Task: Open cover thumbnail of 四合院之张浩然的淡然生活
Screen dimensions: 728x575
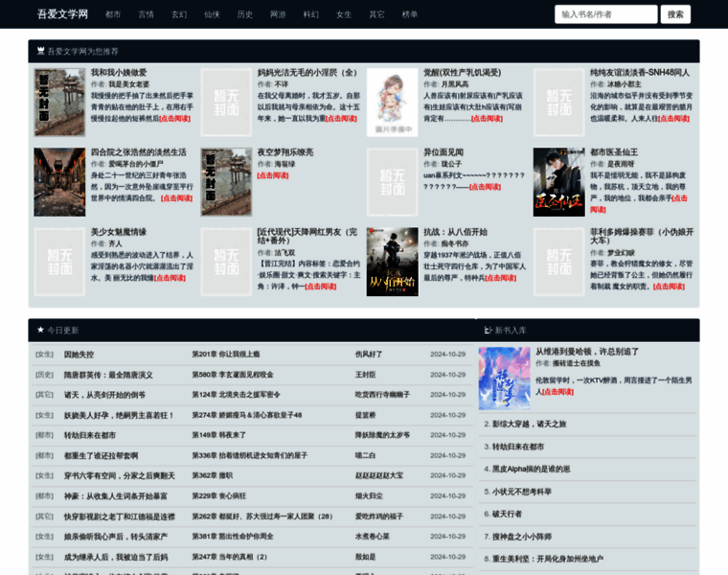Action: pyautogui.click(x=59, y=182)
